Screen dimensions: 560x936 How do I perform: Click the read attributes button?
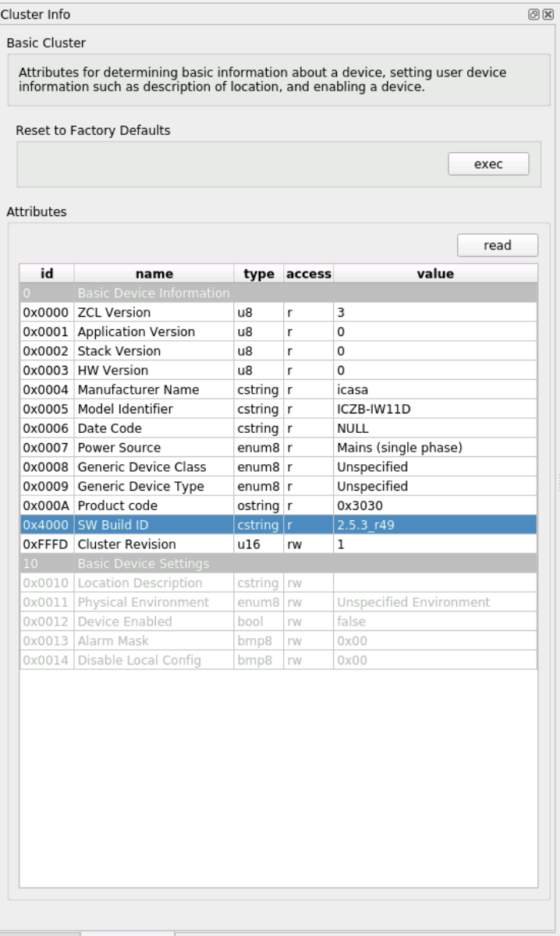497,245
